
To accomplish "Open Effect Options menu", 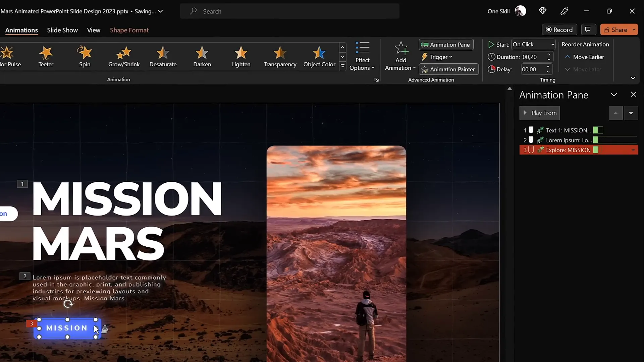I will [x=362, y=57].
